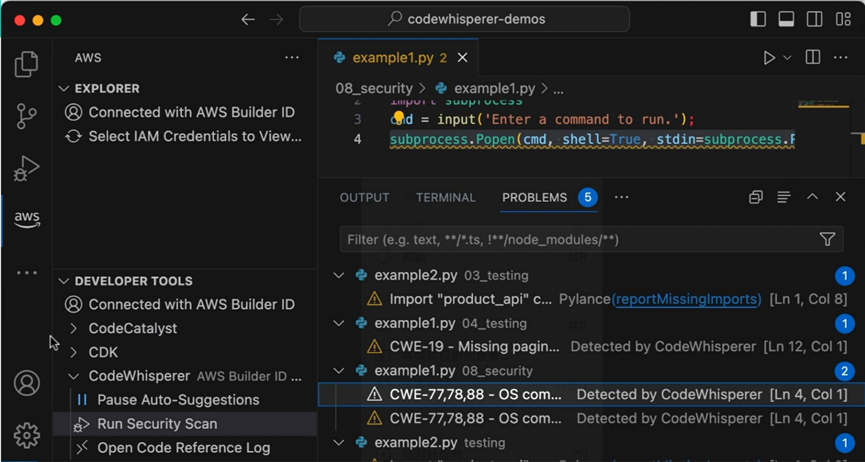Collapse example2.py 03_testing problems group
The width and height of the screenshot is (865, 462).
coord(339,275)
